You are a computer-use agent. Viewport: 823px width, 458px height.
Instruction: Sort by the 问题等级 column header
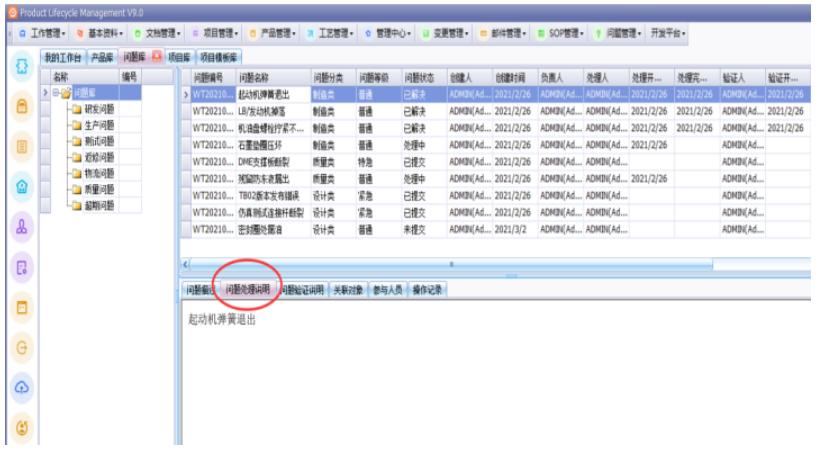point(379,78)
